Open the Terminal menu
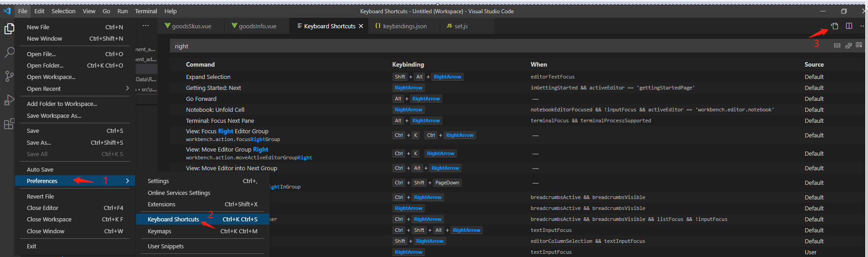The width and height of the screenshot is (868, 257). click(x=146, y=11)
